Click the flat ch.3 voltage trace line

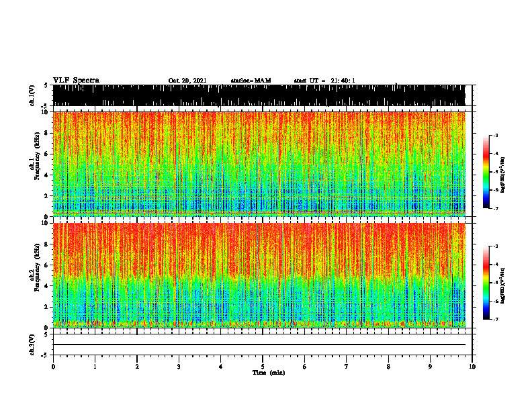point(259,345)
